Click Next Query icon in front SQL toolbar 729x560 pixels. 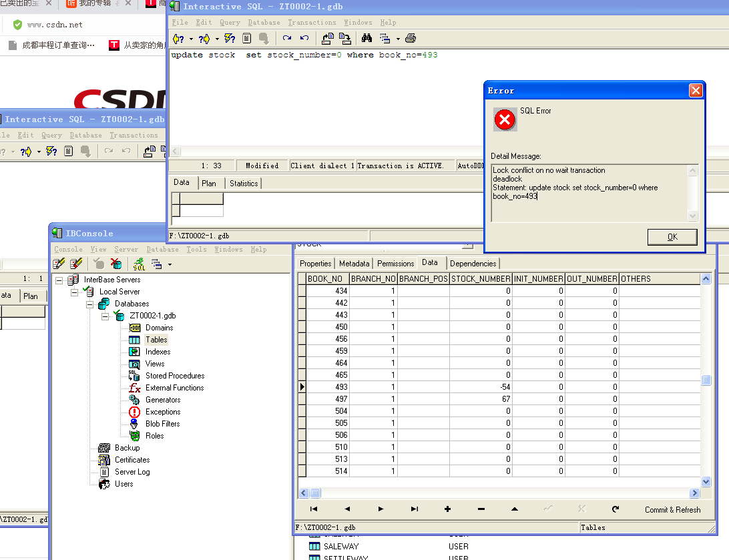pyautogui.click(x=204, y=39)
